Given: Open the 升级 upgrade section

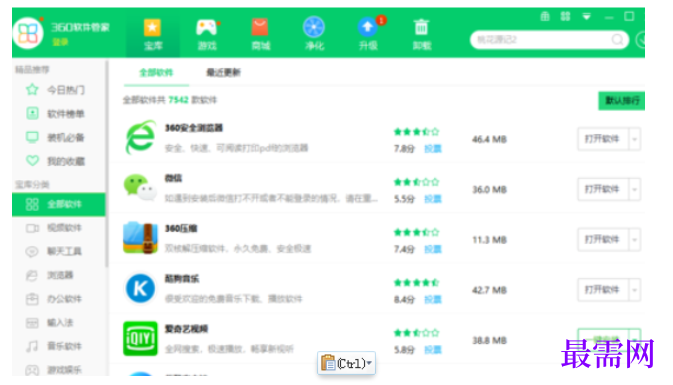Looking at the screenshot, I should pyautogui.click(x=368, y=34).
